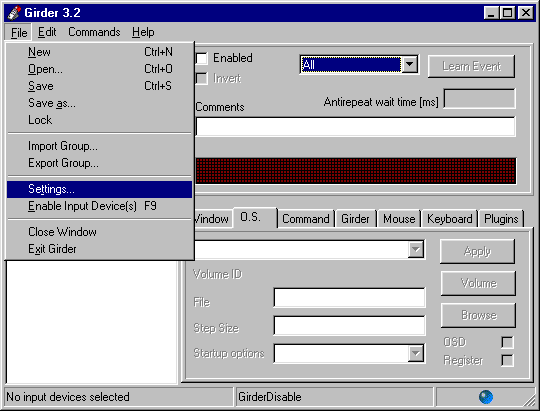Choose Lock from the File menu
Screen dimensions: 540x411
[100, 120]
